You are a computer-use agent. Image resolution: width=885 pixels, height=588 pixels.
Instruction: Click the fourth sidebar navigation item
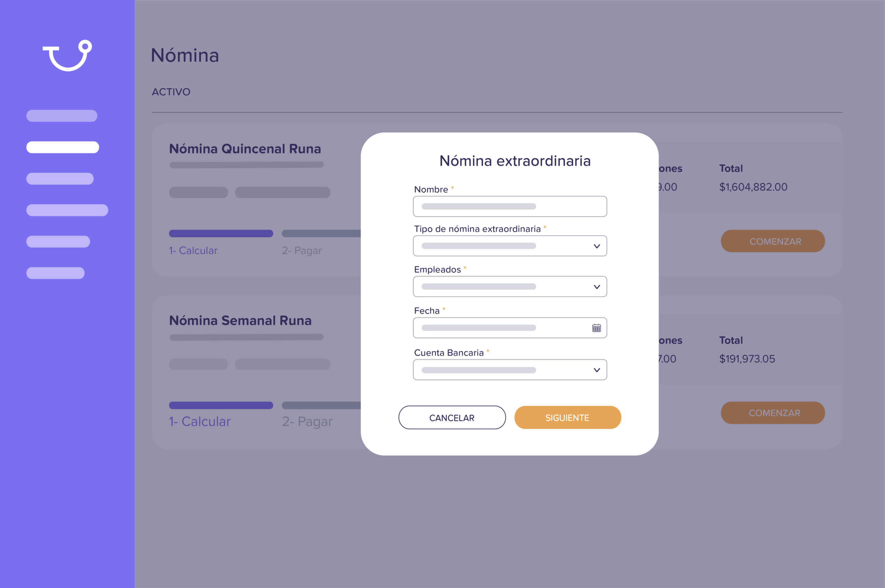66,210
